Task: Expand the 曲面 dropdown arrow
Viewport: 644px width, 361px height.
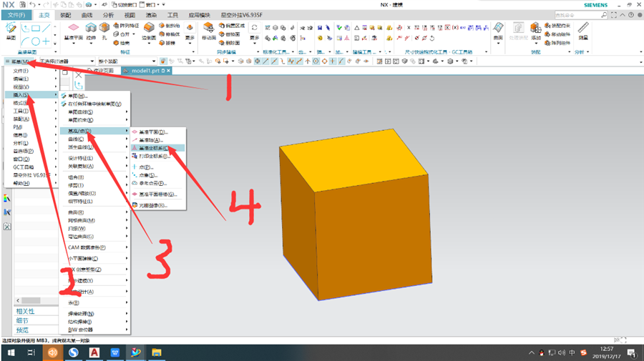Action: [x=498, y=43]
